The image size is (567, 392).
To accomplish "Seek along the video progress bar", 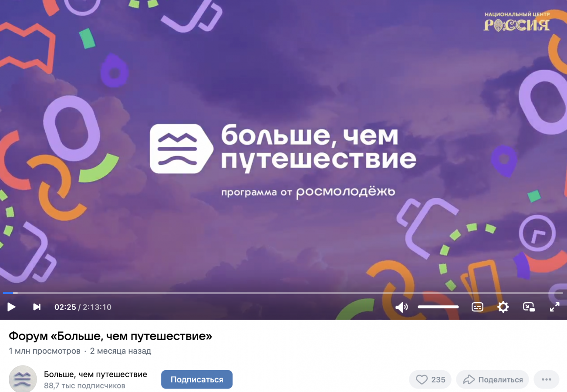I will 283,293.
